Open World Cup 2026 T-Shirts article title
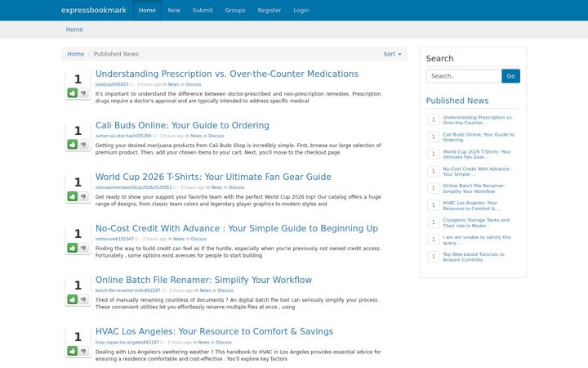The height and width of the screenshot is (368, 588). [213, 177]
